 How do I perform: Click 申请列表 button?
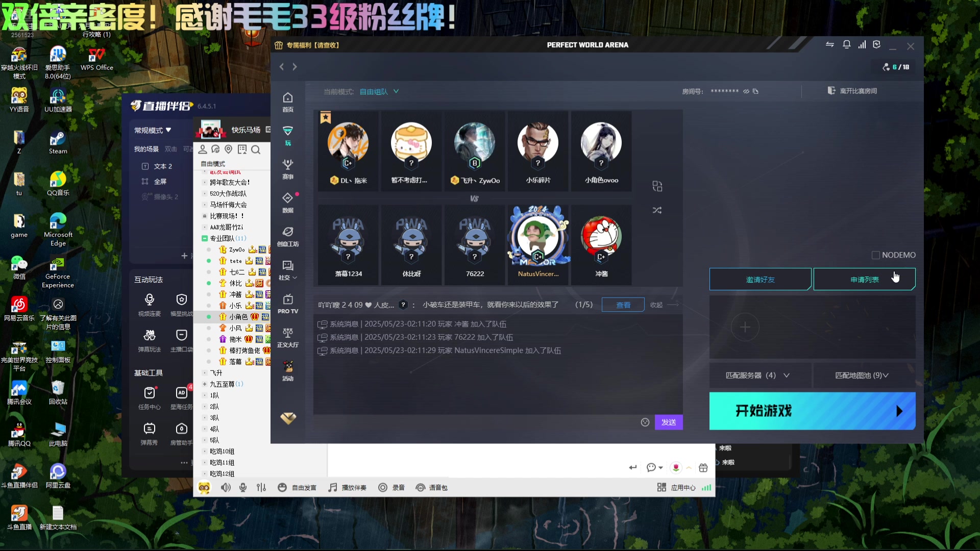(864, 280)
